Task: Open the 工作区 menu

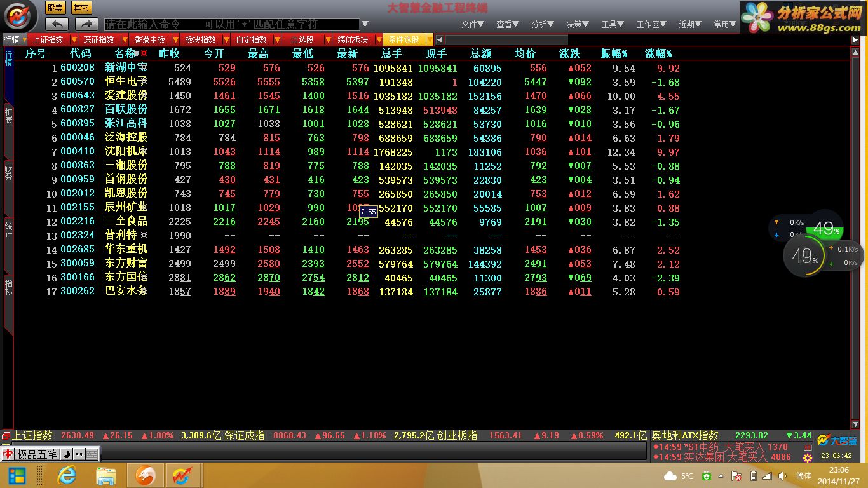Action: tap(651, 24)
